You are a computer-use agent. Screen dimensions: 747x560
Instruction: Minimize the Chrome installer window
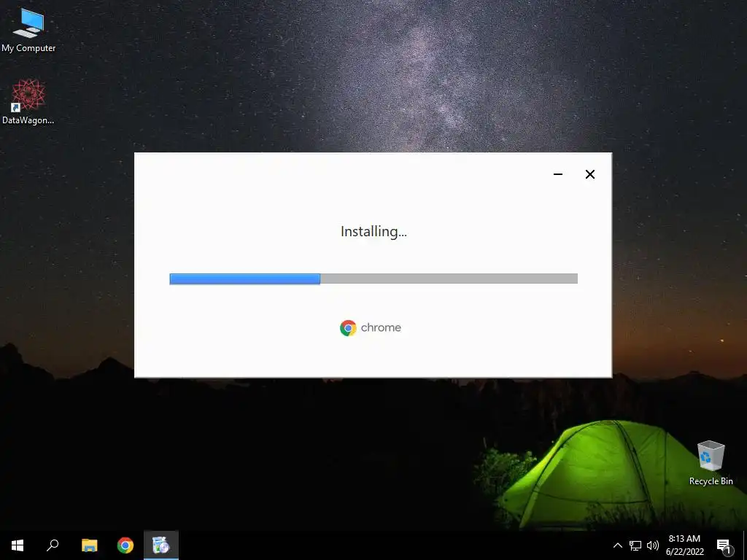[x=558, y=174]
